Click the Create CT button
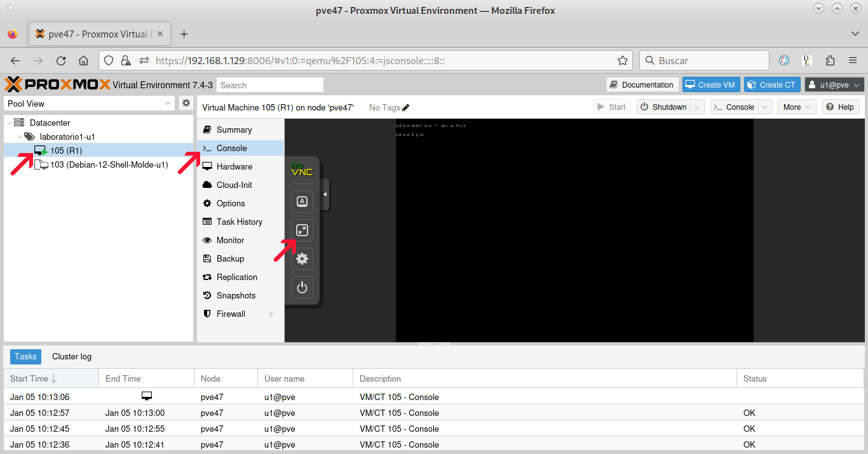The height and width of the screenshot is (454, 868). tap(771, 85)
